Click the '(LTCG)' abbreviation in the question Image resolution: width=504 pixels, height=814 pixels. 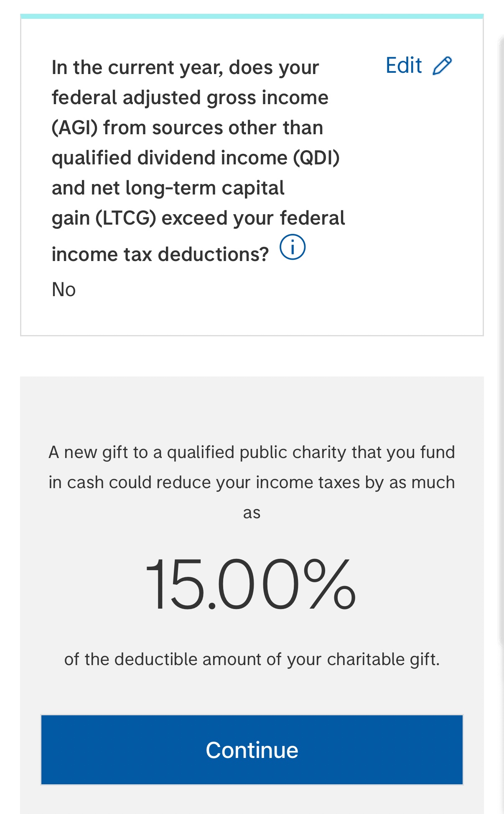point(125,218)
